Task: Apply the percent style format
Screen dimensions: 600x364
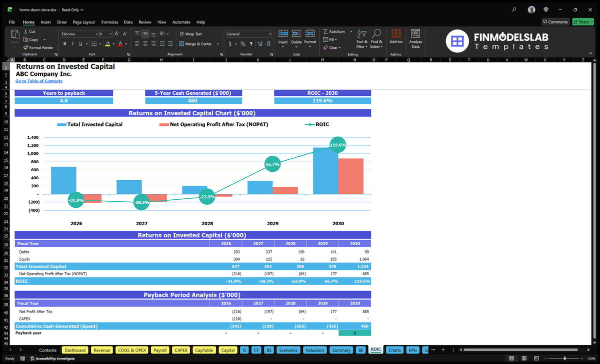Action: pyautogui.click(x=243, y=44)
